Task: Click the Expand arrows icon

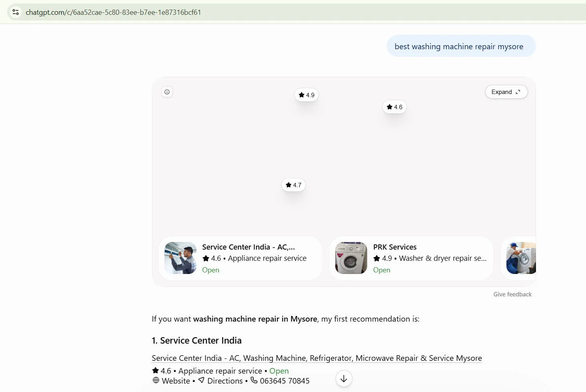Action: pos(518,92)
